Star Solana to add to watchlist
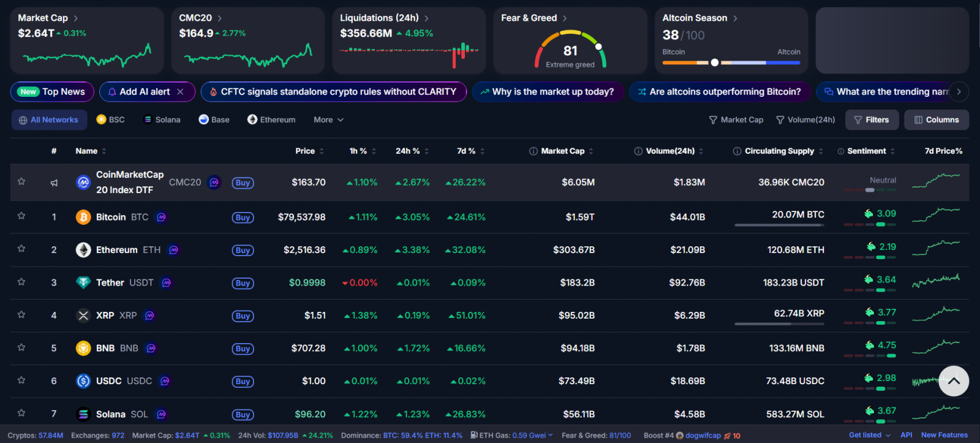 click(x=21, y=413)
